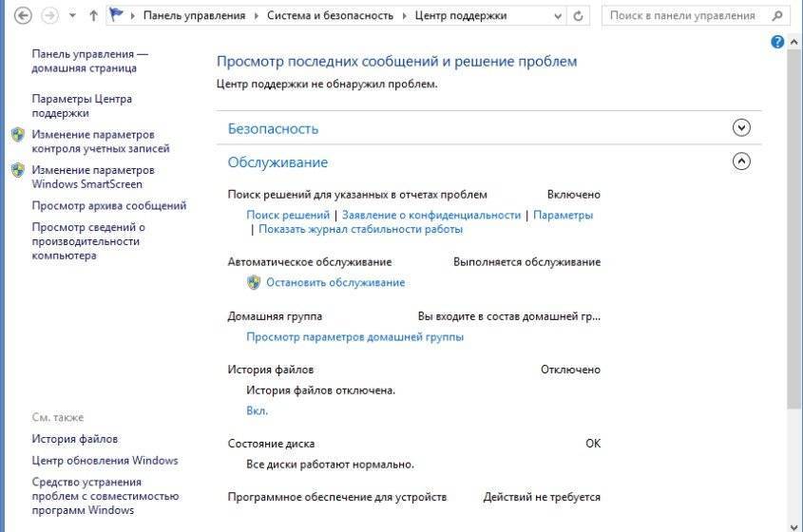Open Просмотр параметров домашней группы link
The image size is (803, 532).
click(x=354, y=336)
